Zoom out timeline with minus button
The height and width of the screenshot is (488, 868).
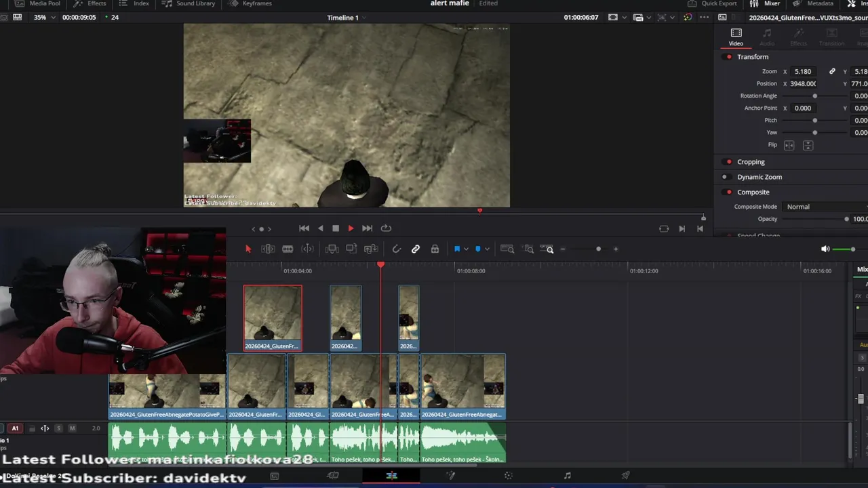point(563,249)
